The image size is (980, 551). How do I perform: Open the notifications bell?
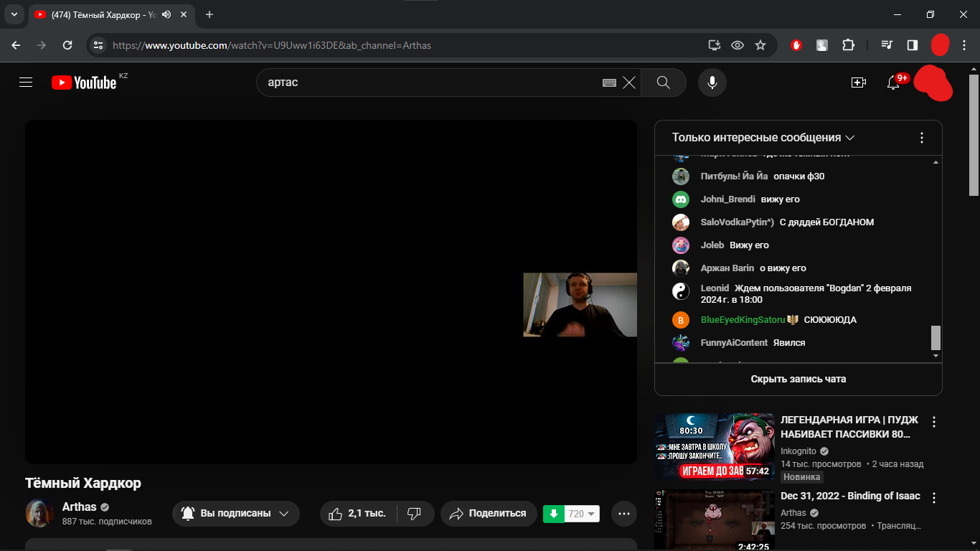tap(893, 83)
